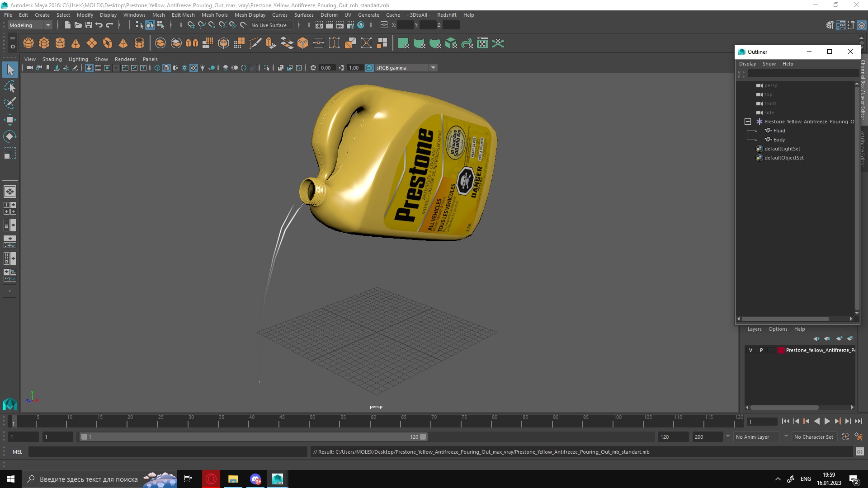
Task: Open the sRGB gamma dropdown
Action: coord(406,68)
